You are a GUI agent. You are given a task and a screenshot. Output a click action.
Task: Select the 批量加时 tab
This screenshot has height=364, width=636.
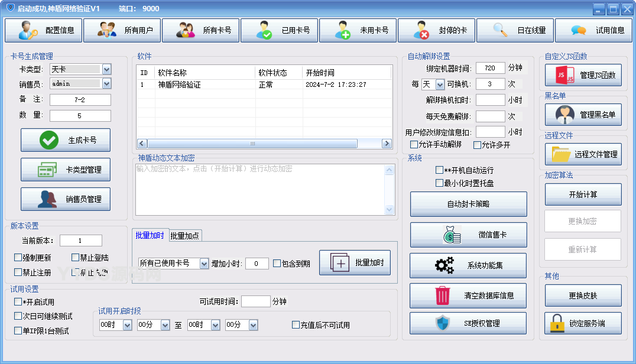tap(150, 235)
